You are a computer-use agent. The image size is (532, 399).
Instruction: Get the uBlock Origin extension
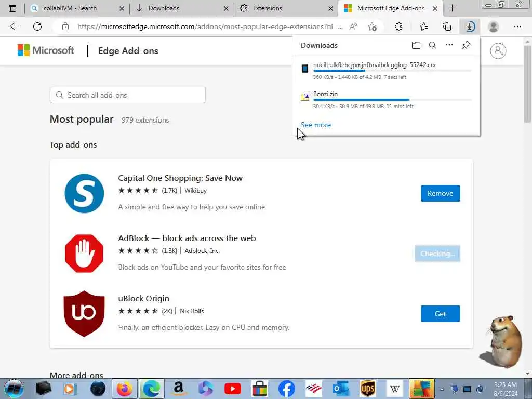coord(440,313)
